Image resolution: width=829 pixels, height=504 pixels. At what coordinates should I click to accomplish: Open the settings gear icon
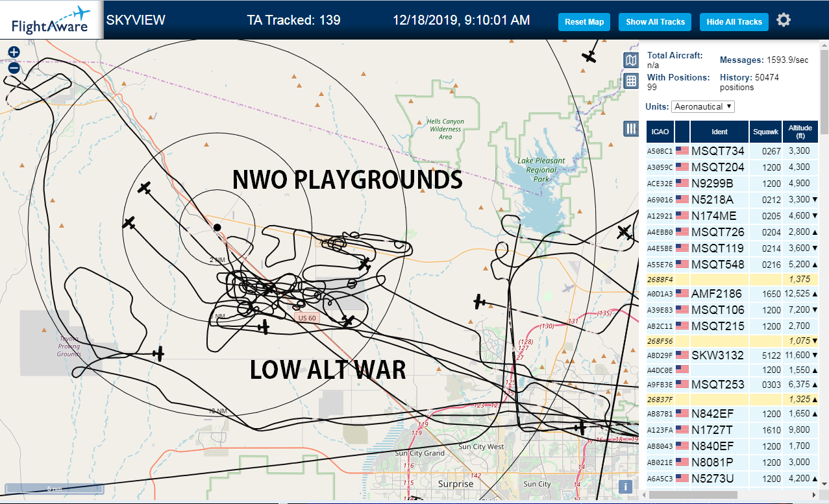click(x=784, y=20)
